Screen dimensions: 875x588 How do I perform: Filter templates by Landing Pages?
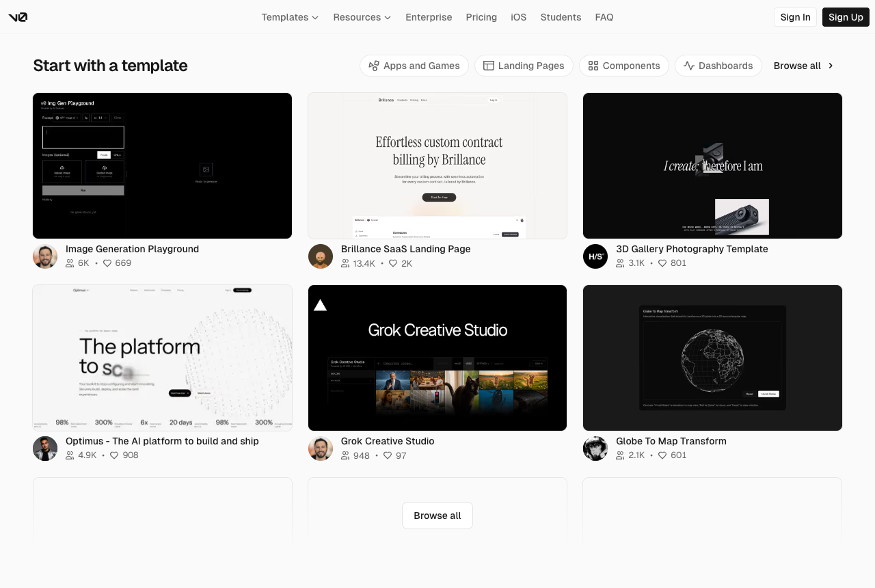524,66
